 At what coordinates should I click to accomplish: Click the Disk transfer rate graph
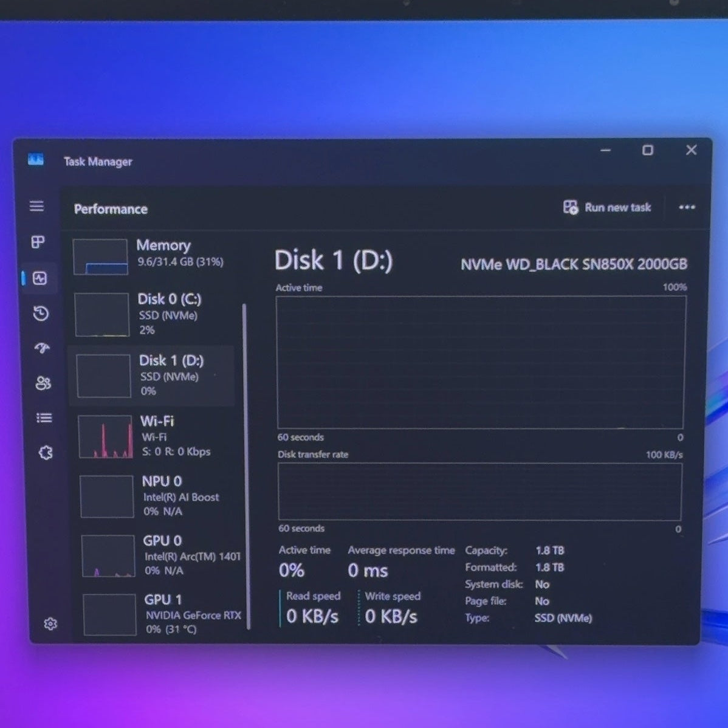tap(480, 492)
